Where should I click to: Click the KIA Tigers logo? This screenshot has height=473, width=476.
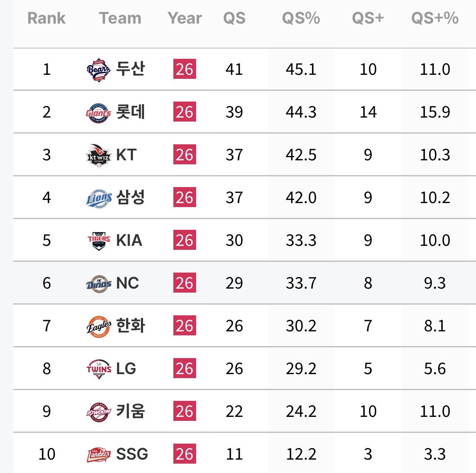[98, 241]
